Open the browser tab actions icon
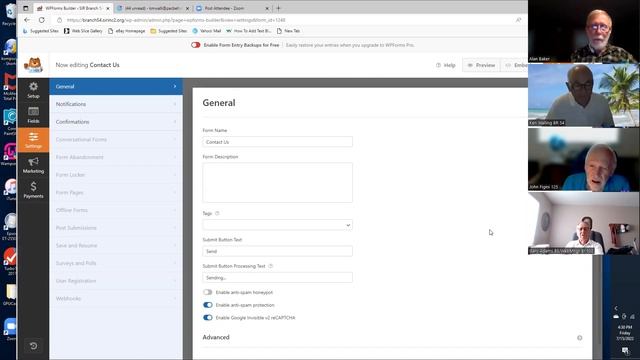 pos(25,8)
